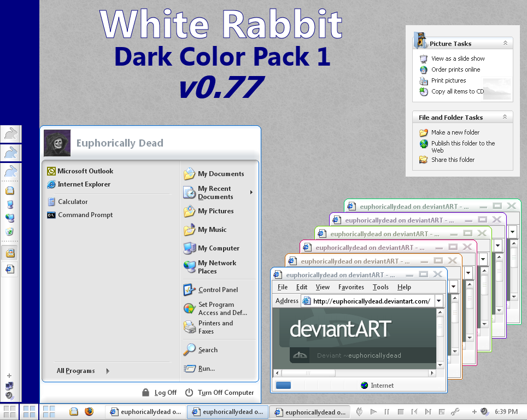The width and height of the screenshot is (527, 420).
Task: Switch to first euphoricallydead taskbar button
Action: tap(145, 412)
